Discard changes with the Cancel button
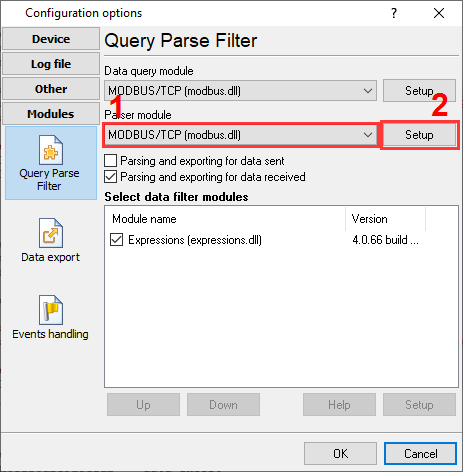The image size is (463, 472). [420, 454]
